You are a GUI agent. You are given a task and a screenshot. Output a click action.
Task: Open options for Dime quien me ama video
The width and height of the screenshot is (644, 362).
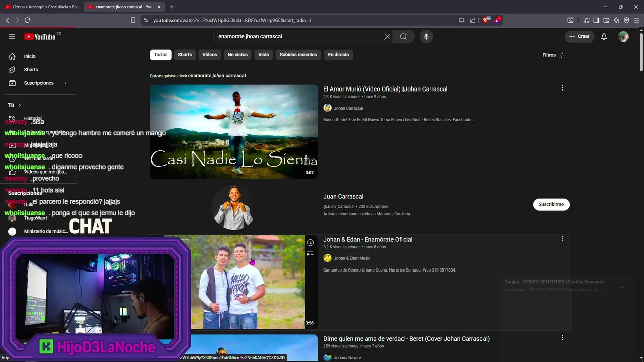tap(562, 338)
